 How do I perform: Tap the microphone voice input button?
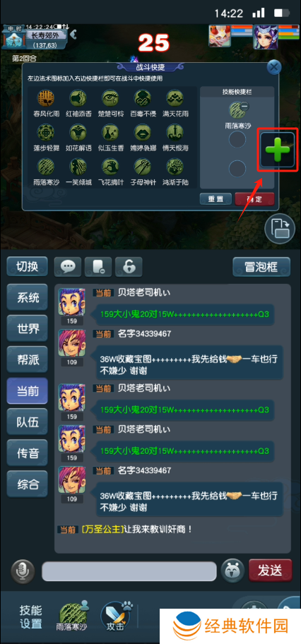pos(23,571)
